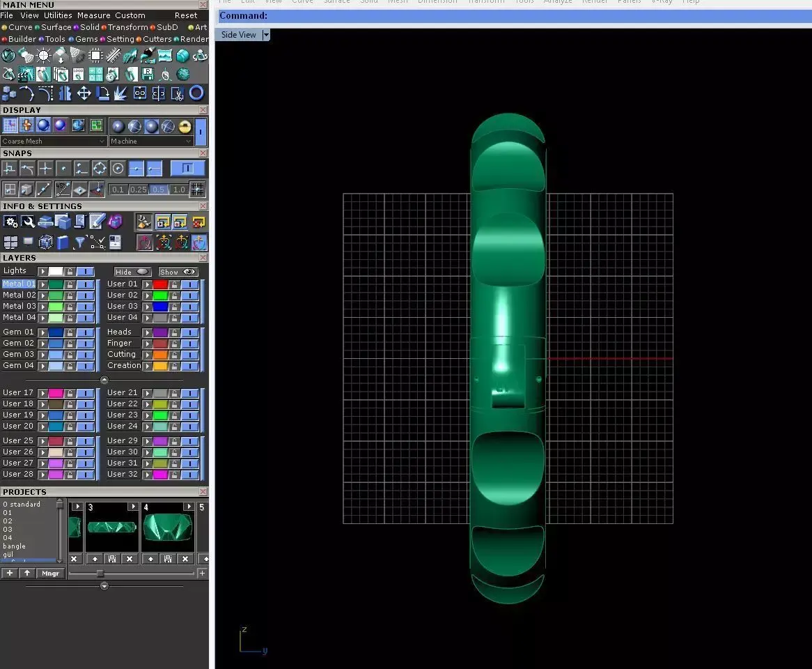
Task: Click the Projects thumbnail size slider handle
Action: (x=100, y=573)
